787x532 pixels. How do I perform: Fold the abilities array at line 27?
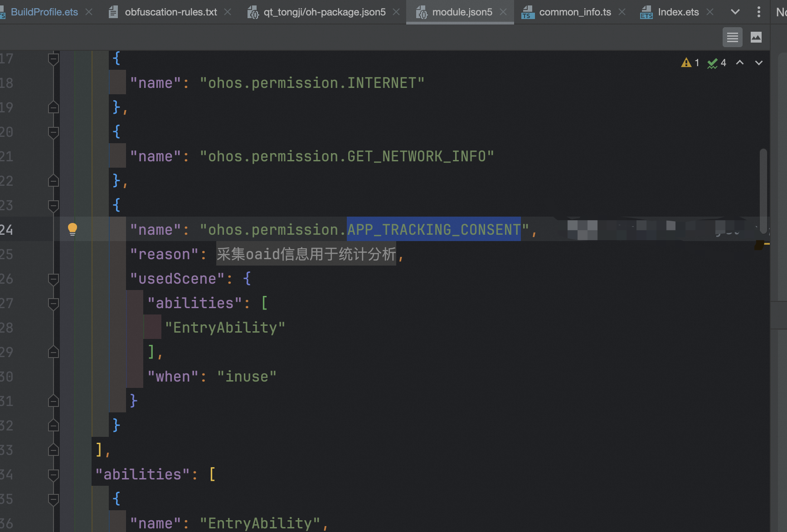click(53, 304)
